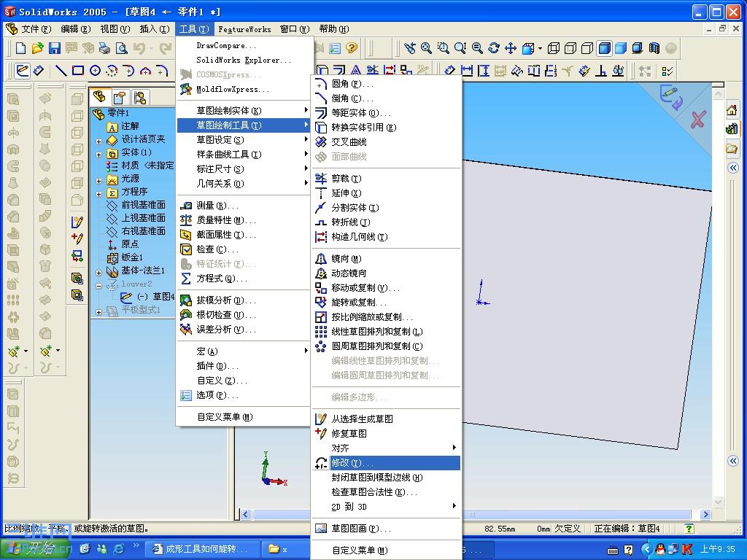This screenshot has height=560, width=747.
Task: Open the PropertyManager tab
Action: click(120, 97)
